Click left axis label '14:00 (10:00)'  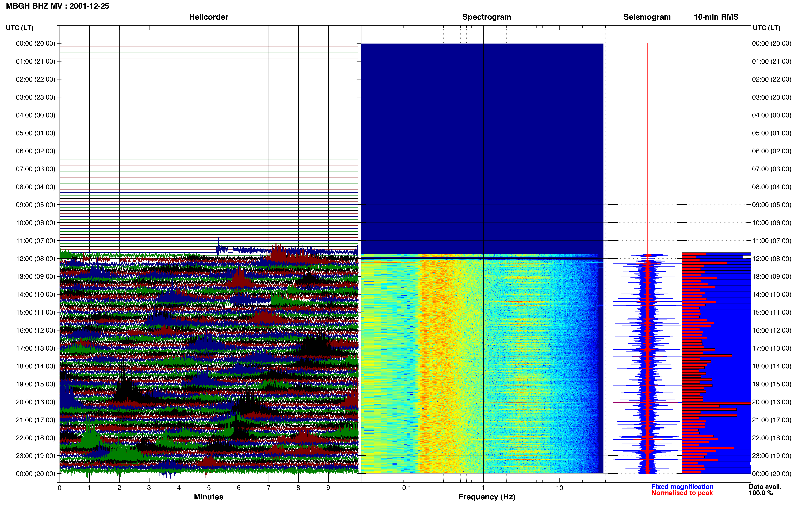coord(36,294)
